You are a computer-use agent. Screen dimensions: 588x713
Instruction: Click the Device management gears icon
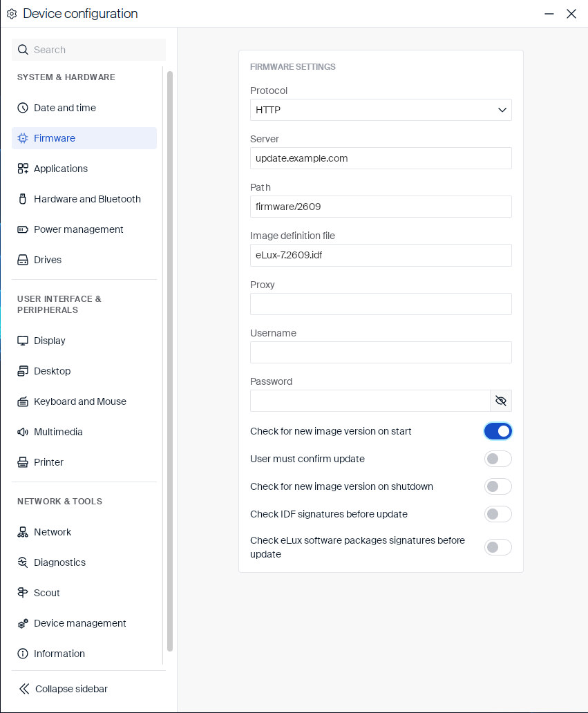[23, 623]
